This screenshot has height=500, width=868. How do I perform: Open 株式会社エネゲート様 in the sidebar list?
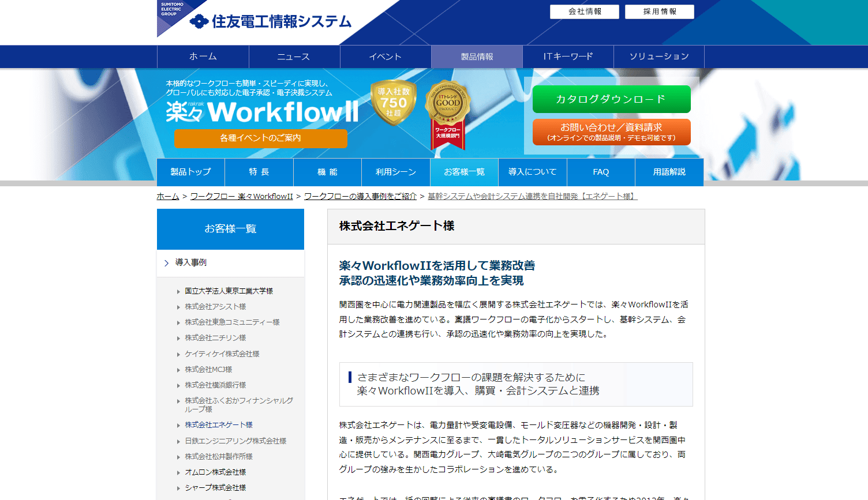219,425
